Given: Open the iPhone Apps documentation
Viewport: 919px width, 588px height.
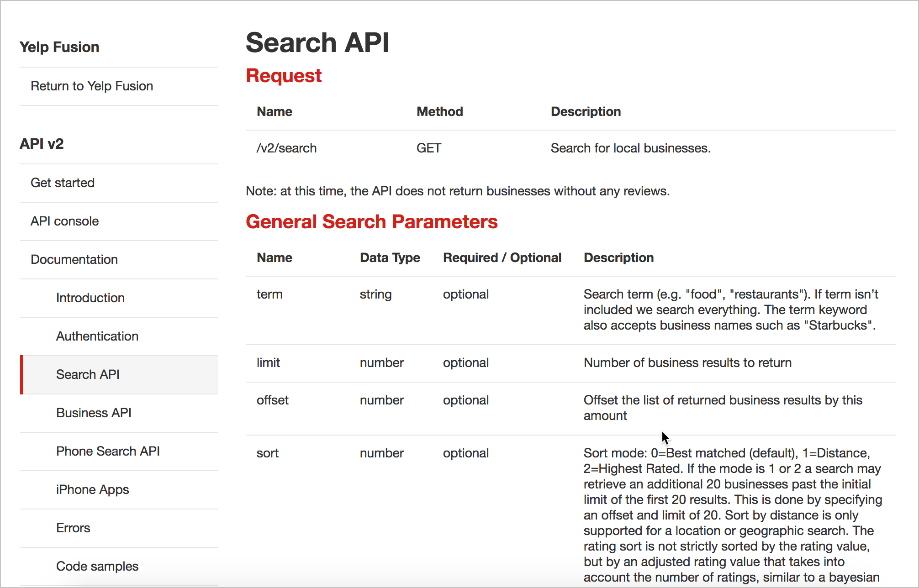Looking at the screenshot, I should 92,489.
